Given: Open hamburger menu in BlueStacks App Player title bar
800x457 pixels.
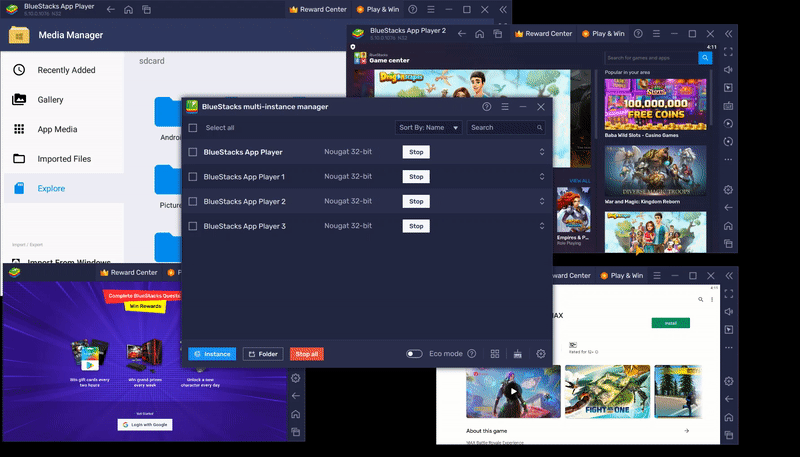Looking at the screenshot, I should coord(431,9).
